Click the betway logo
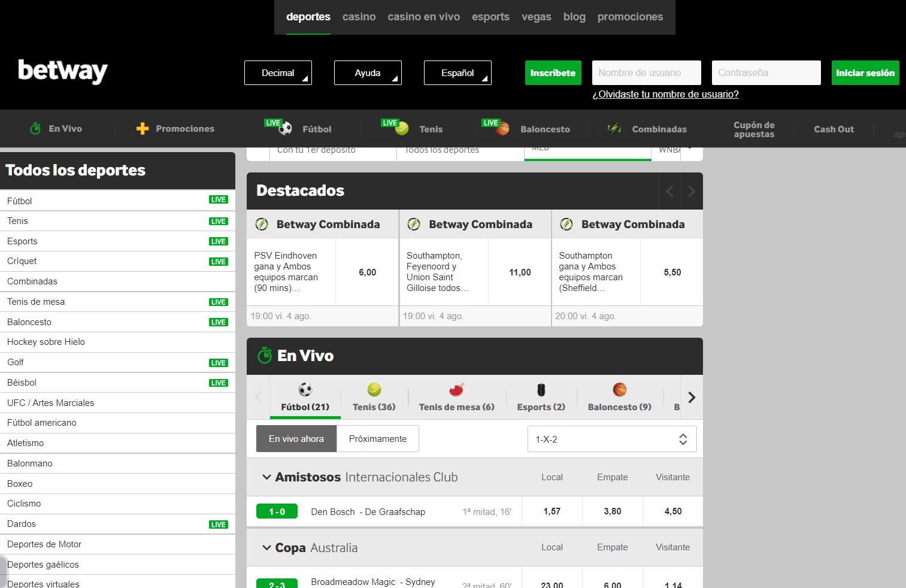 coord(63,71)
